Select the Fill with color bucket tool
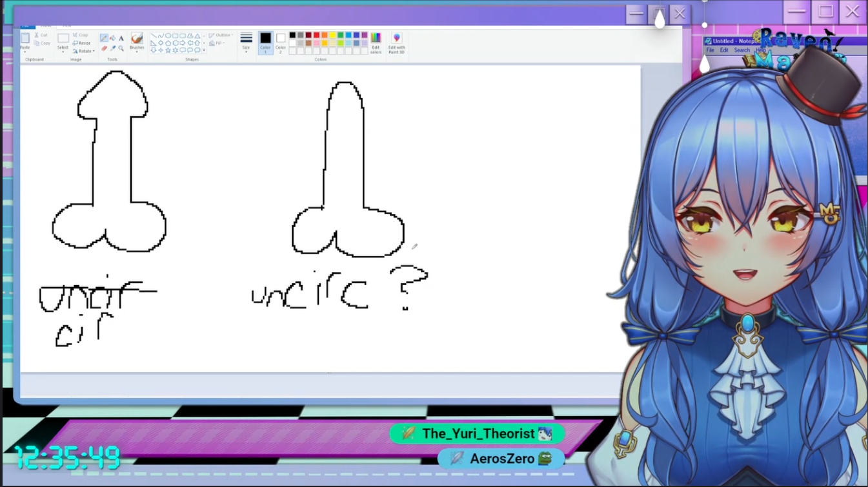Viewport: 868px width, 487px height. point(112,38)
